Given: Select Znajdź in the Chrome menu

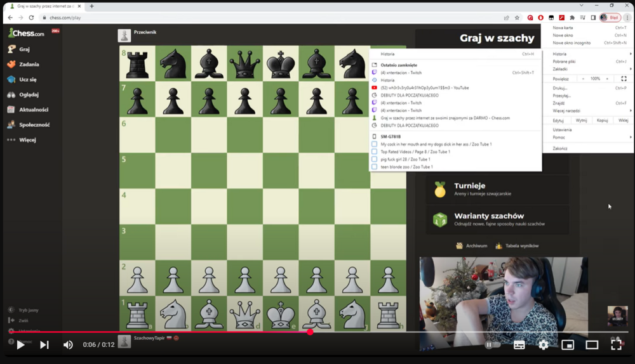Looking at the screenshot, I should pos(589,103).
